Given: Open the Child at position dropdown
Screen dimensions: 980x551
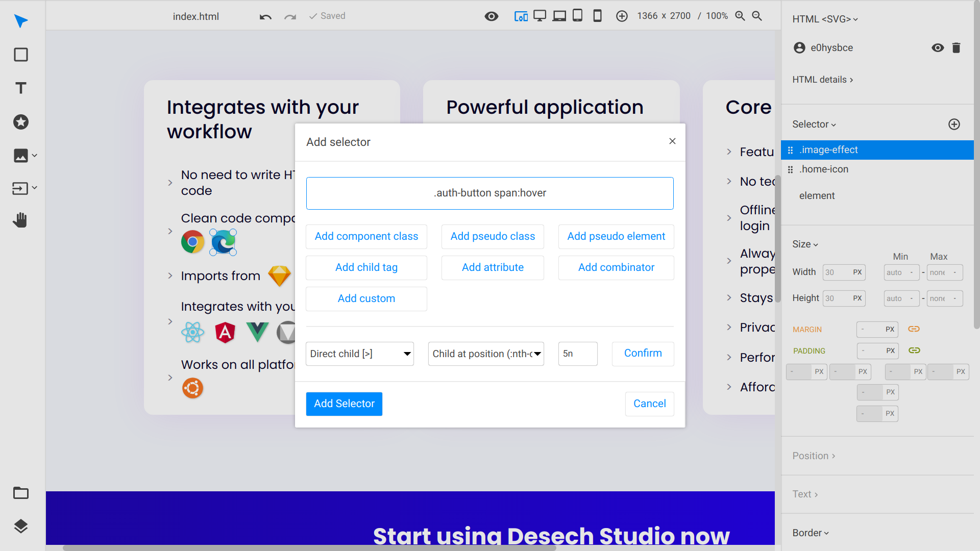Looking at the screenshot, I should point(485,354).
